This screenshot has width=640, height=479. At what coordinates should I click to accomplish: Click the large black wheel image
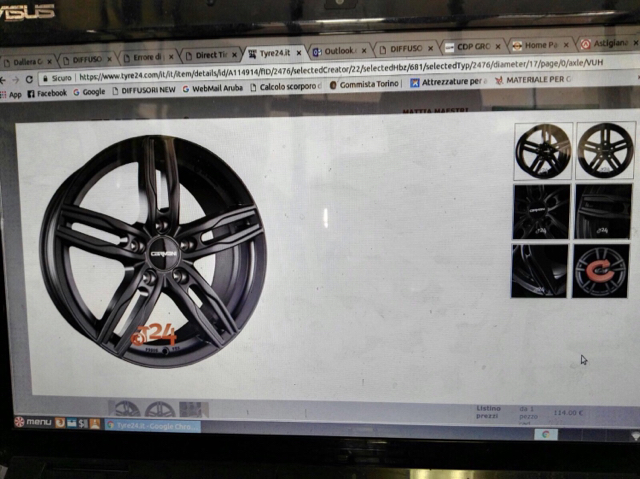pos(153,251)
